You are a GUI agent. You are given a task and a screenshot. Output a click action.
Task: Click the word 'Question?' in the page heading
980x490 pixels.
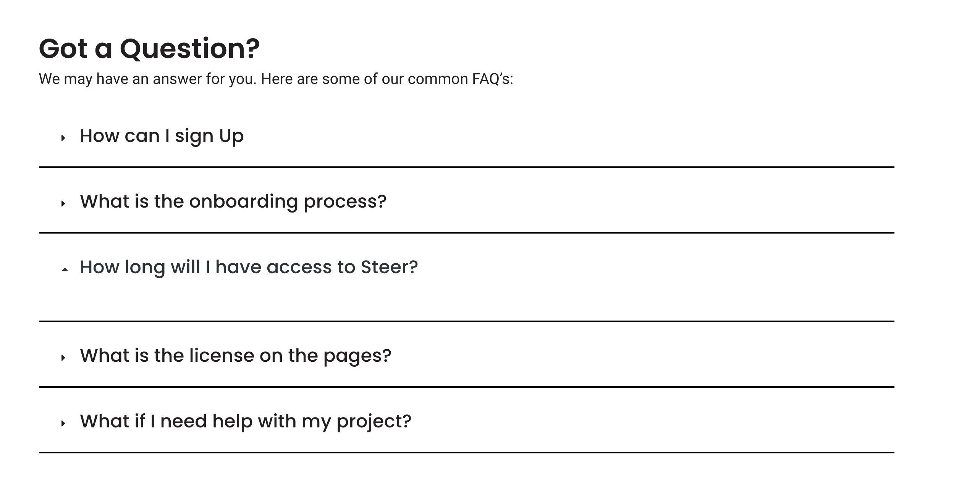tap(189, 49)
